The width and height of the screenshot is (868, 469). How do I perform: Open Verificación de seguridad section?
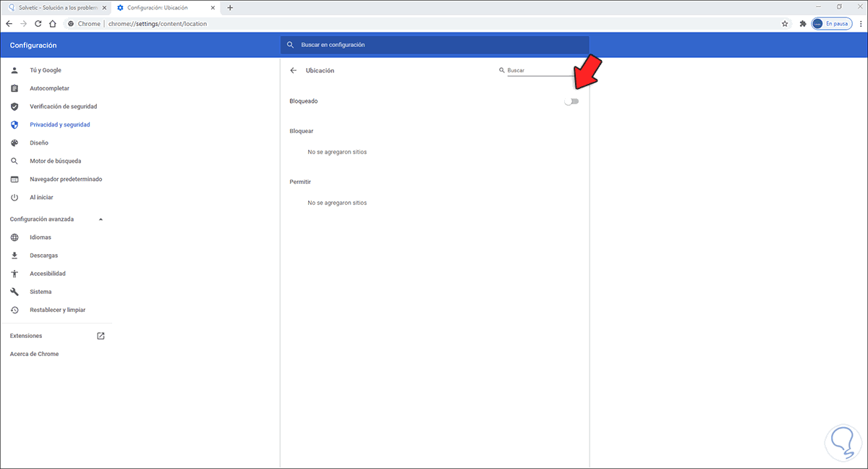64,106
